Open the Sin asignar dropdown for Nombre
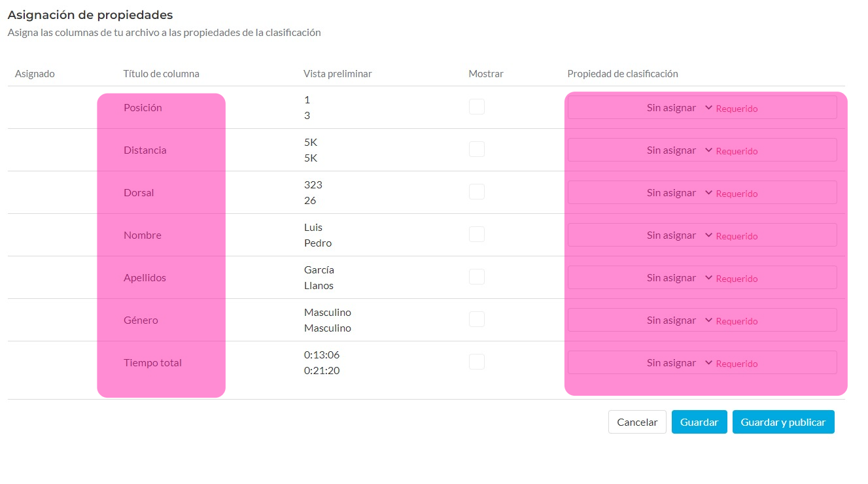This screenshot has height=484, width=868. [x=702, y=235]
